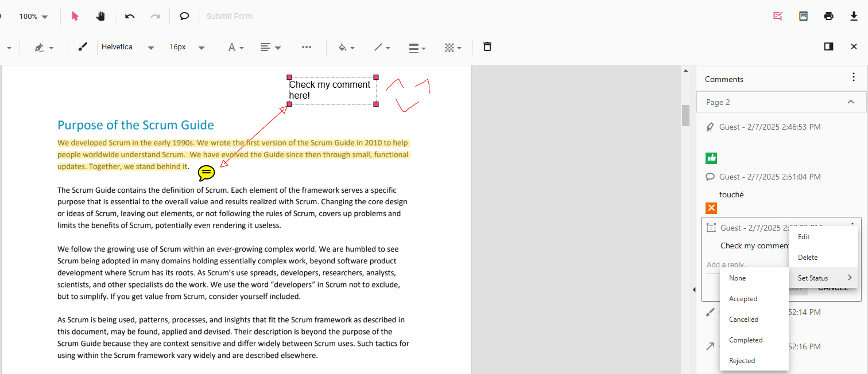Open the Helvetica font family dropdown
This screenshot has height=374, width=868.
pyautogui.click(x=127, y=47)
